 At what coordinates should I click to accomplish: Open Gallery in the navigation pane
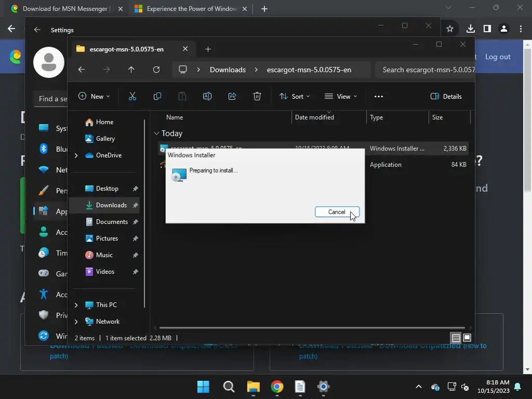[105, 138]
